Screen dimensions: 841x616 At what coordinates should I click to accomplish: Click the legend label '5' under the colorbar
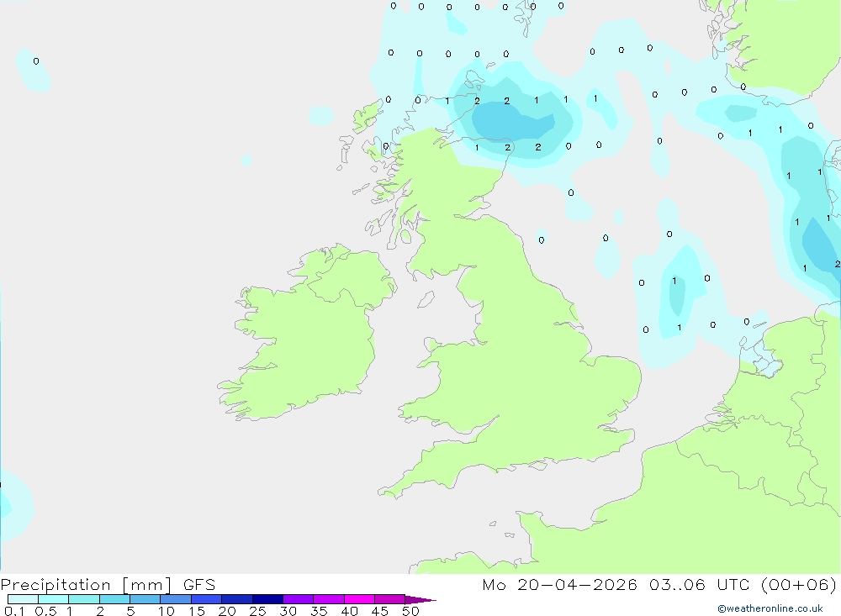130,611
